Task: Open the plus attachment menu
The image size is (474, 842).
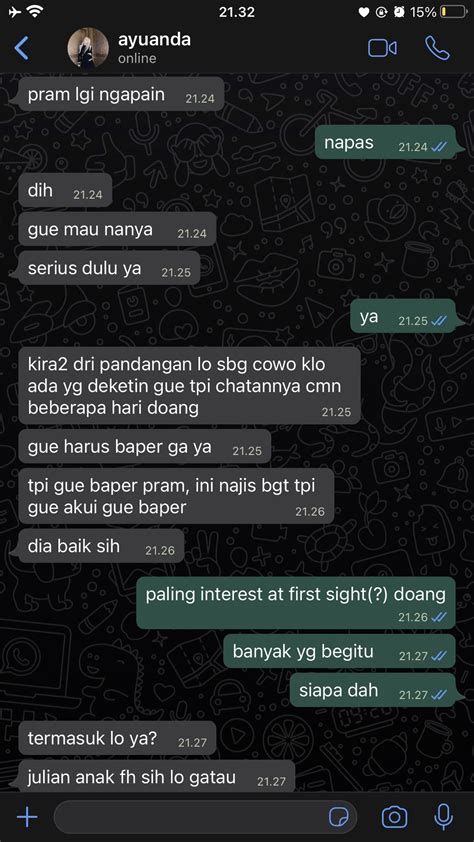Action: tap(27, 817)
